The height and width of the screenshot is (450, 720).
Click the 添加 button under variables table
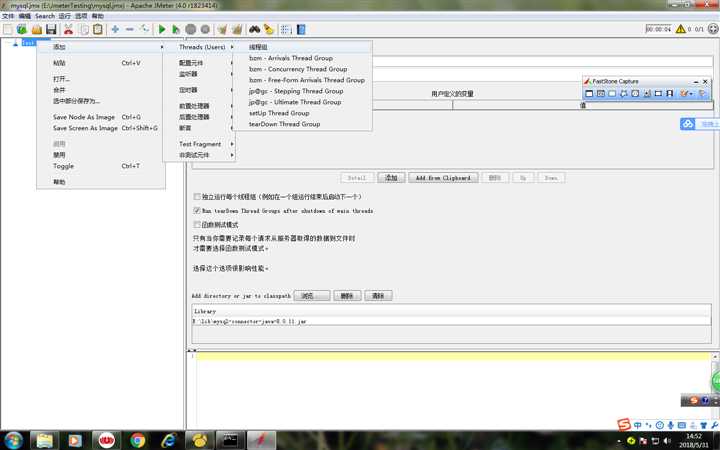pyautogui.click(x=391, y=178)
